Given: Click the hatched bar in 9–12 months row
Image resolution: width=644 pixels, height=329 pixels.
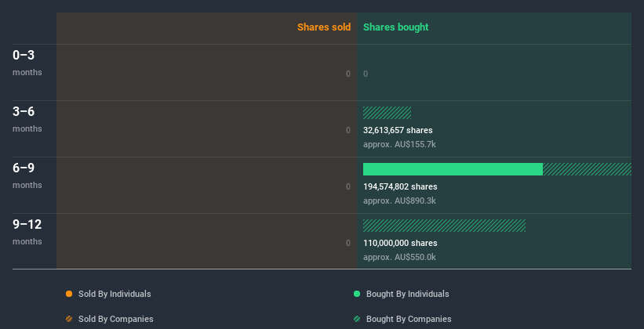Looking at the screenshot, I should (444, 226).
